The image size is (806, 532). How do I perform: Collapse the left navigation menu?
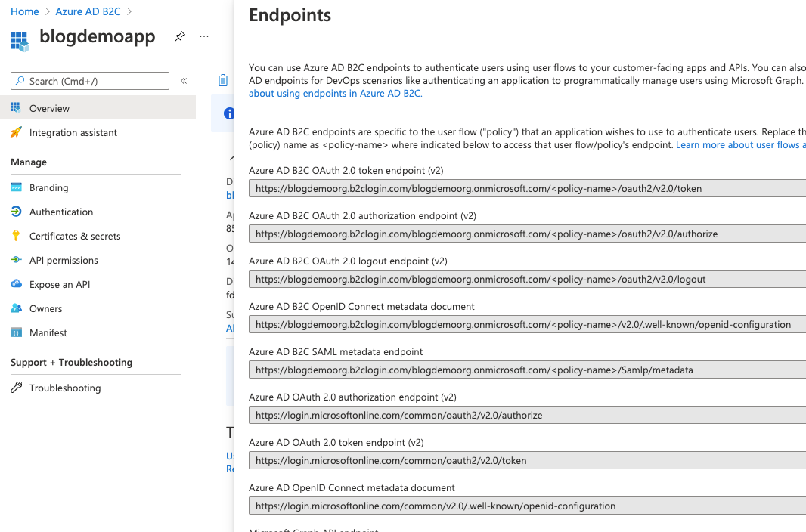tap(184, 81)
